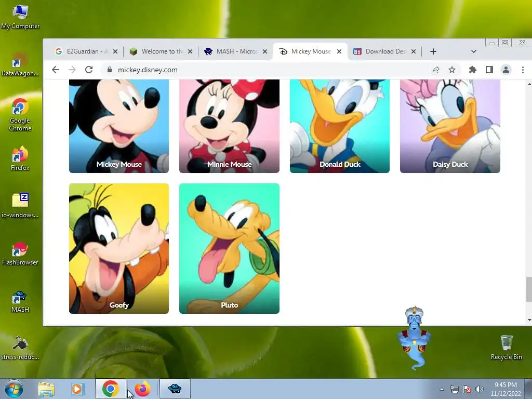Click the MASH taskbar button
The image size is (532, 399).
point(175,389)
